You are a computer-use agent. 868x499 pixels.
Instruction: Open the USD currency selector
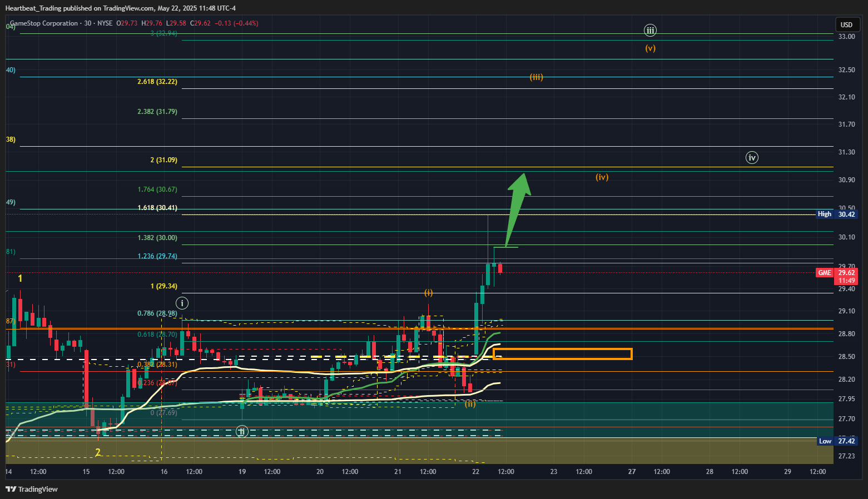[847, 24]
